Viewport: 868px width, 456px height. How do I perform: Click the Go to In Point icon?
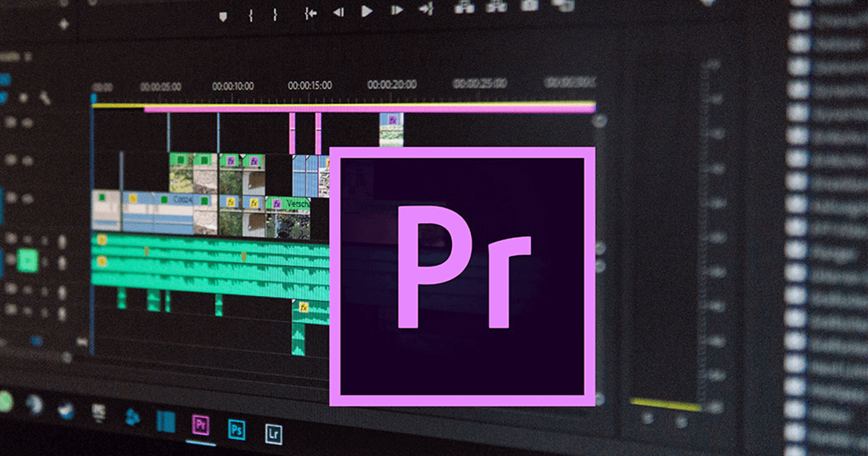click(x=311, y=11)
